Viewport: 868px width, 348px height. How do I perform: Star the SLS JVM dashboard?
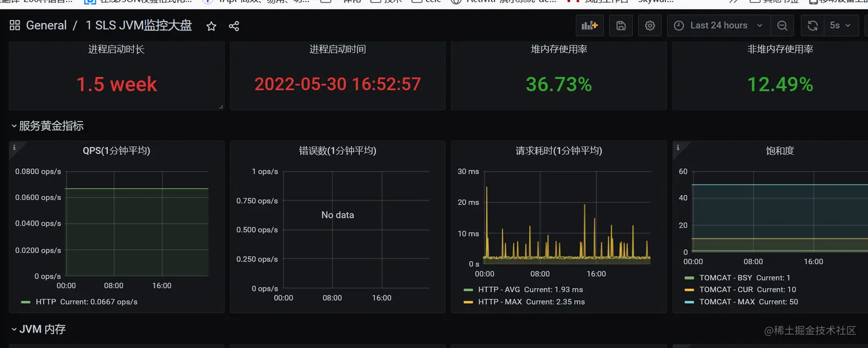(211, 26)
